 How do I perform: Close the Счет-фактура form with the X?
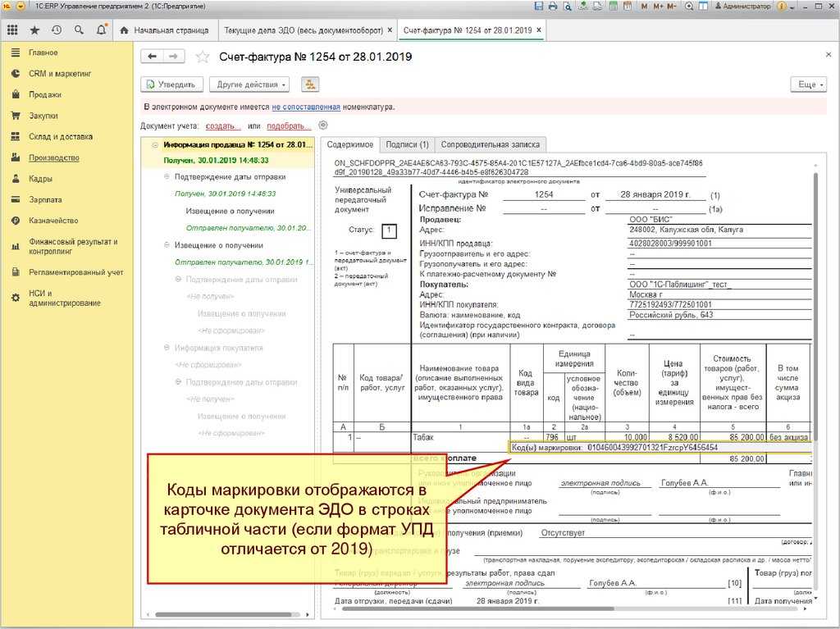pos(829,55)
